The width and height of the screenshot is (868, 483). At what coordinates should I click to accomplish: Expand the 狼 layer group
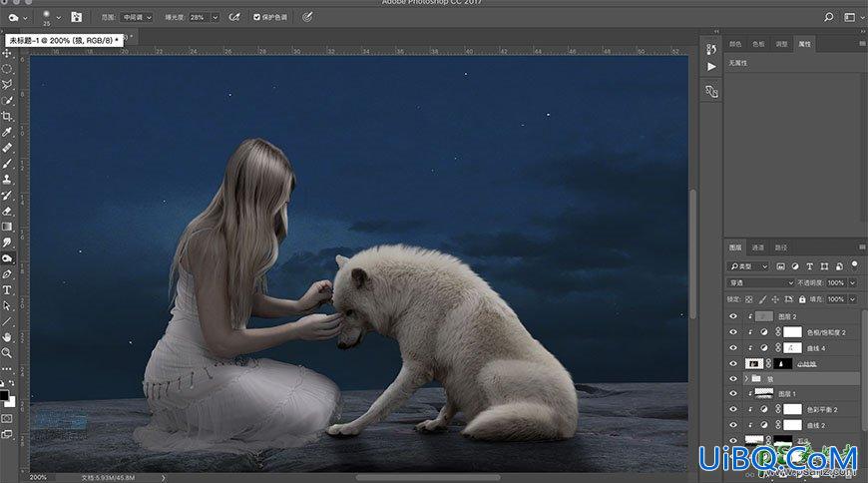click(746, 379)
